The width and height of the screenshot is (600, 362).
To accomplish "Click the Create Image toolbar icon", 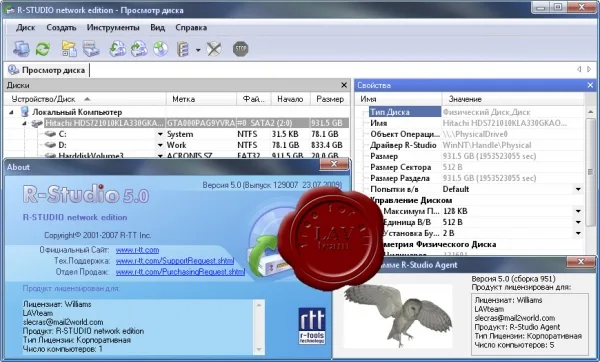I will click(x=139, y=49).
